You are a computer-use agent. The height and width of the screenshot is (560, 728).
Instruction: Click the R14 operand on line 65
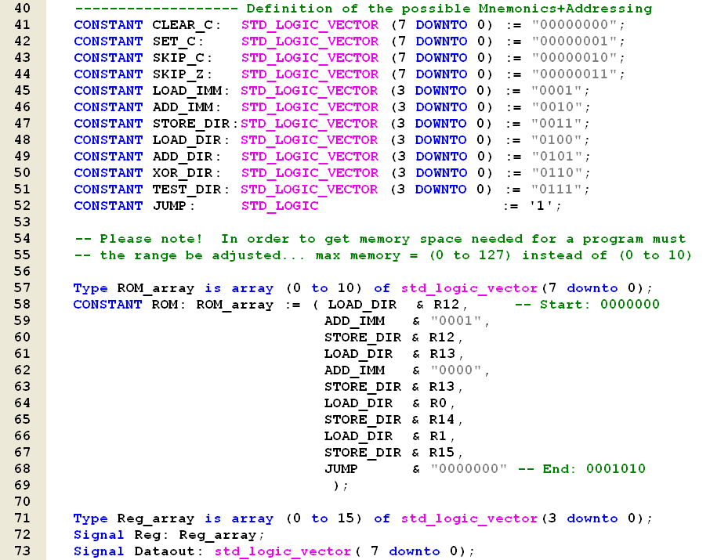[x=441, y=420]
